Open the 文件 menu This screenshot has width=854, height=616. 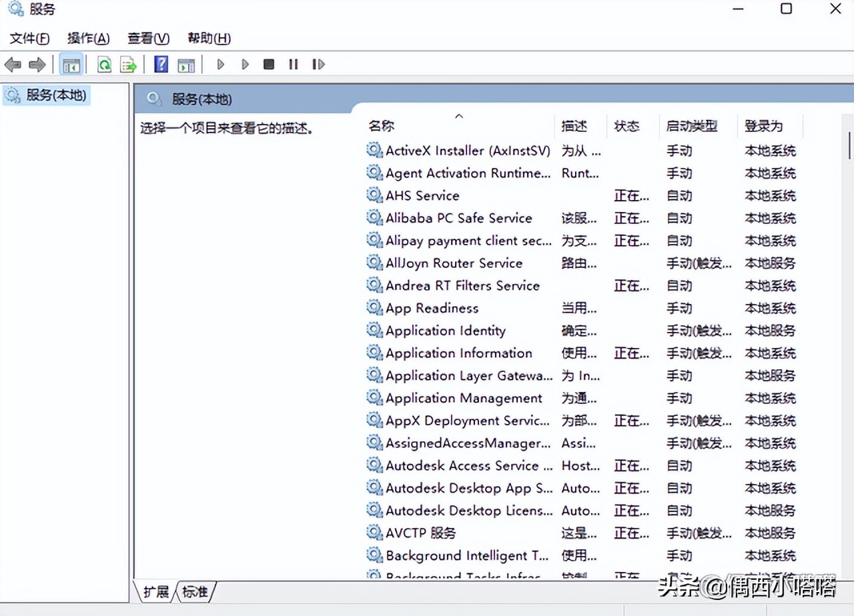(x=28, y=38)
